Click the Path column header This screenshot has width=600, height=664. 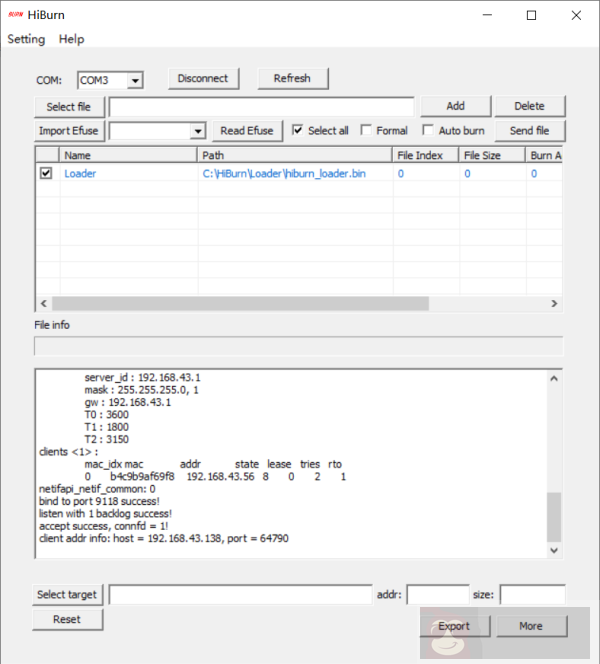294,155
